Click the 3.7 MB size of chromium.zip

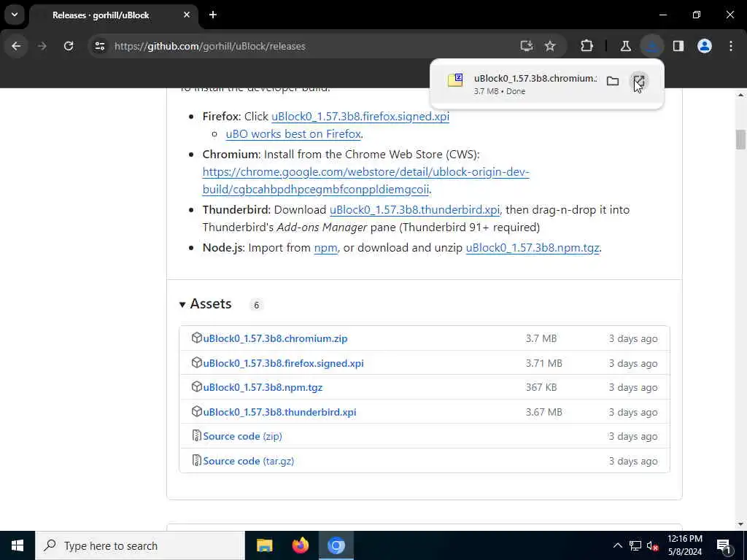click(x=541, y=338)
